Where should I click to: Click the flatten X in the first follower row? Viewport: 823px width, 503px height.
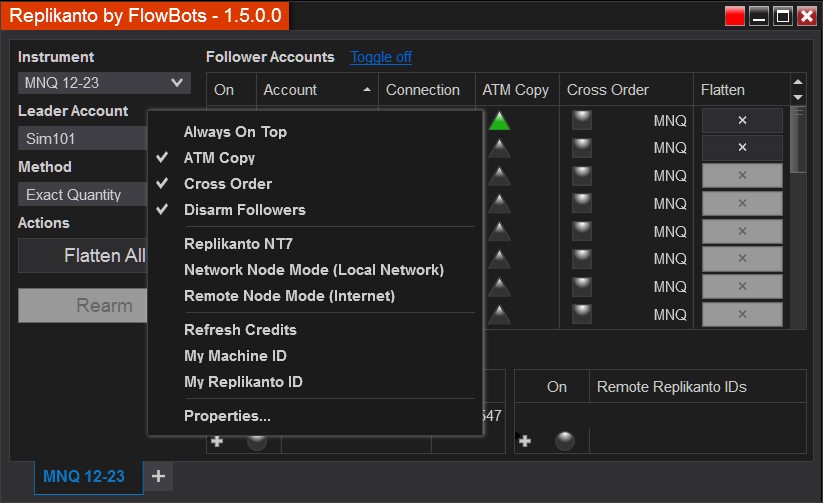tap(742, 120)
